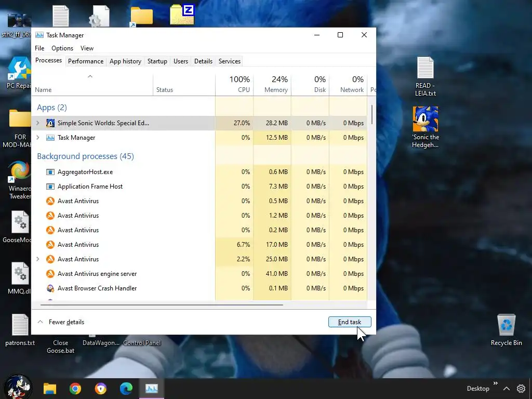Switch to the Performance tab

point(86,61)
